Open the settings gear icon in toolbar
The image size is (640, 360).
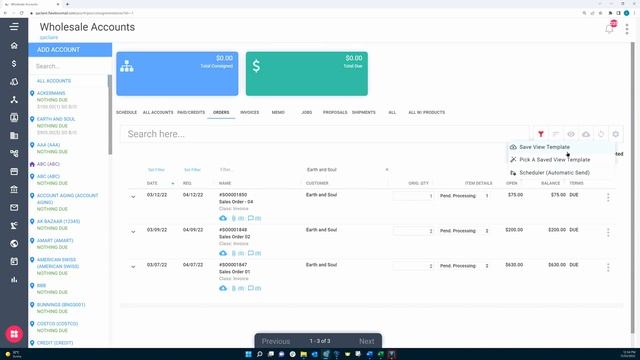(x=616, y=134)
